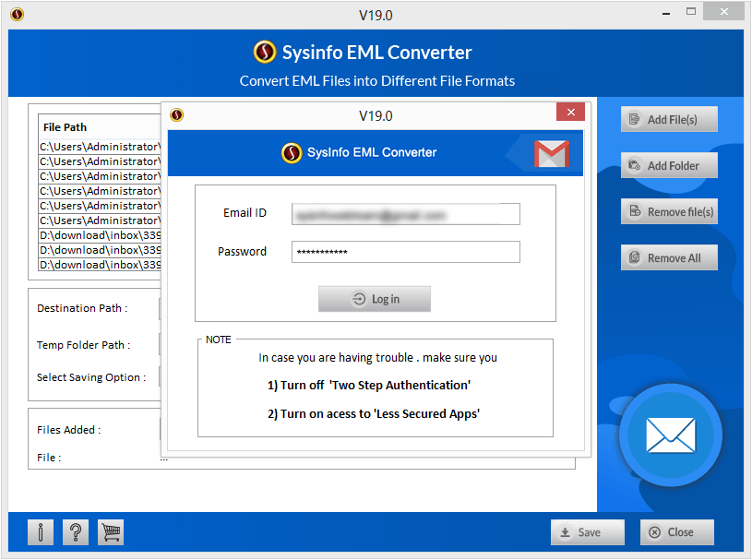This screenshot has width=752, height=560.
Task: Click the Temp Folder Path label
Action: (x=83, y=345)
